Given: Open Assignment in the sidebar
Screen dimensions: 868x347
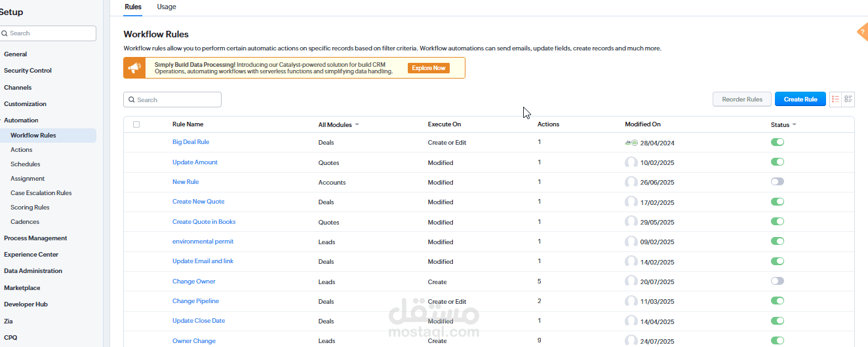Looking at the screenshot, I should (28, 179).
